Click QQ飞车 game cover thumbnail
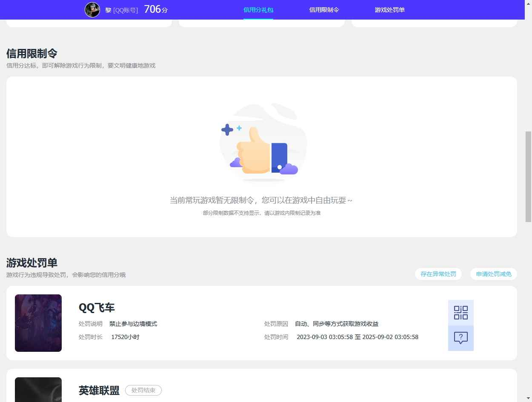Image resolution: width=532 pixels, height=402 pixels. [x=38, y=323]
